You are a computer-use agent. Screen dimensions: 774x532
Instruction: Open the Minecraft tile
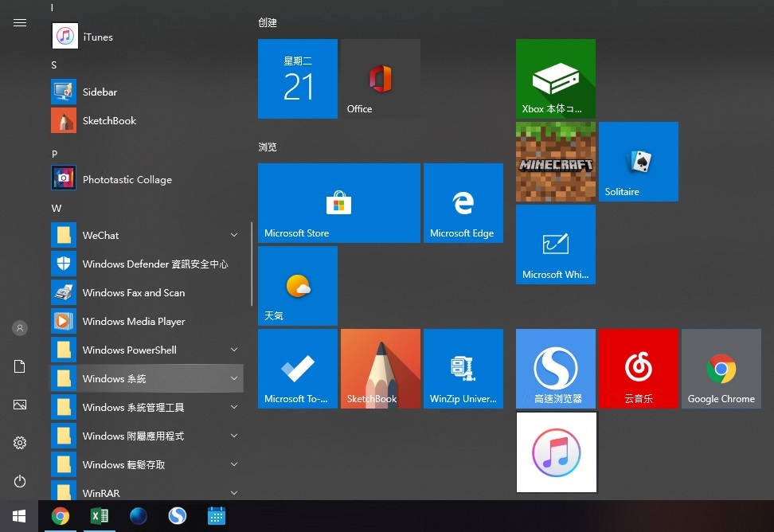556,162
